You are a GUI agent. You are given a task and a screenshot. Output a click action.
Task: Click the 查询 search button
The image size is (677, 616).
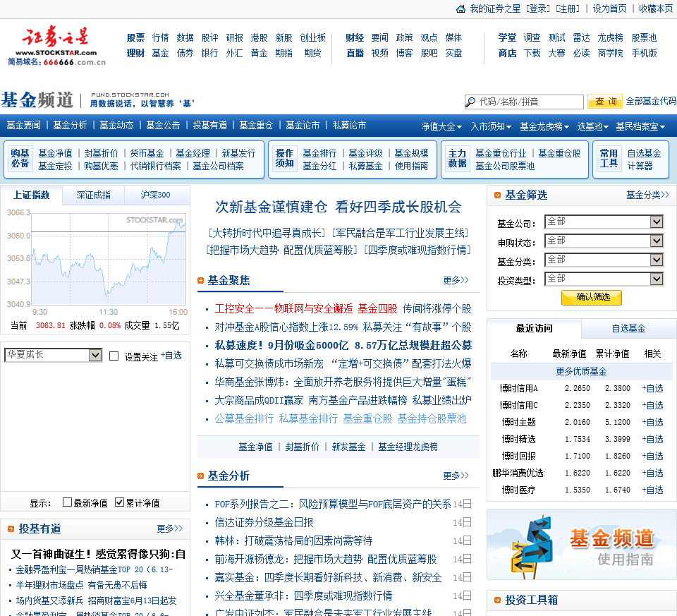click(x=605, y=102)
